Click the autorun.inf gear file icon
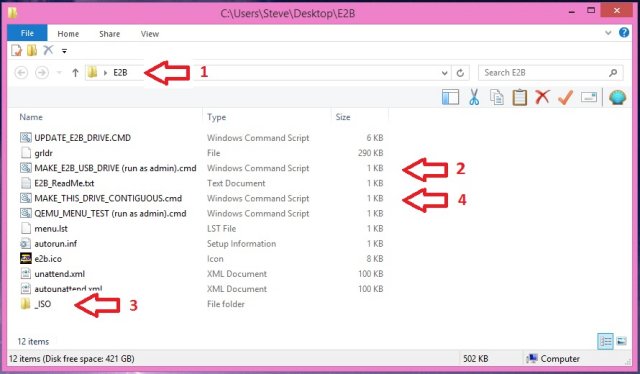640x374 pixels. pyautogui.click(x=26, y=244)
